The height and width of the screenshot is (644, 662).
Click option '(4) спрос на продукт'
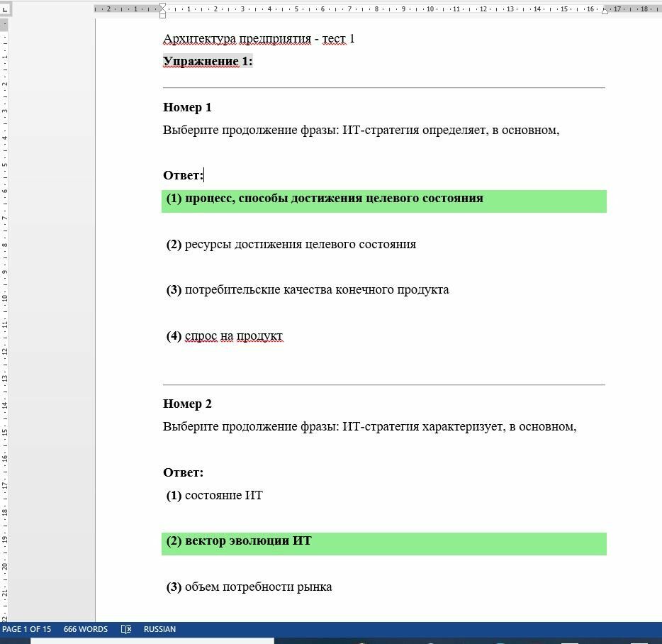pyautogui.click(x=224, y=336)
